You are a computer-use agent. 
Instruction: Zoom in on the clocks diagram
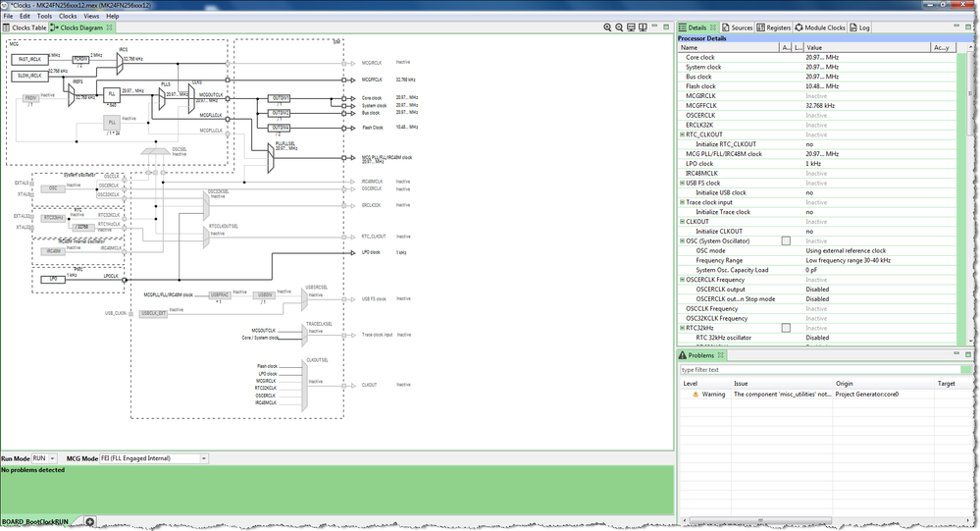point(607,27)
